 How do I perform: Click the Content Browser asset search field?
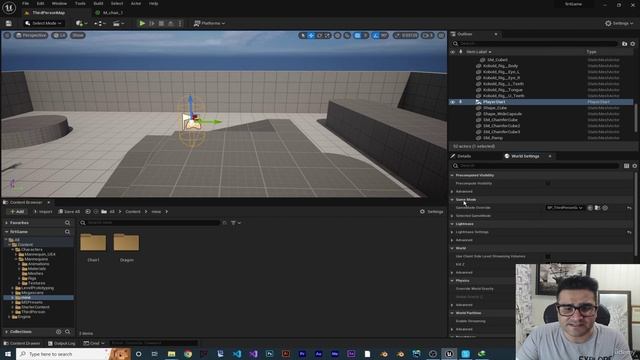coord(150,223)
